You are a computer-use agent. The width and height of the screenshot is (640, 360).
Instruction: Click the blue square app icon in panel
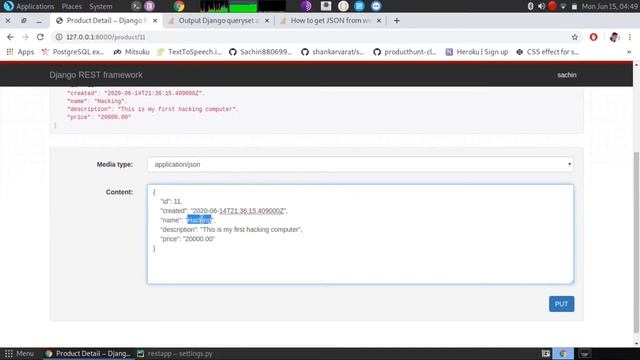tap(359, 6)
